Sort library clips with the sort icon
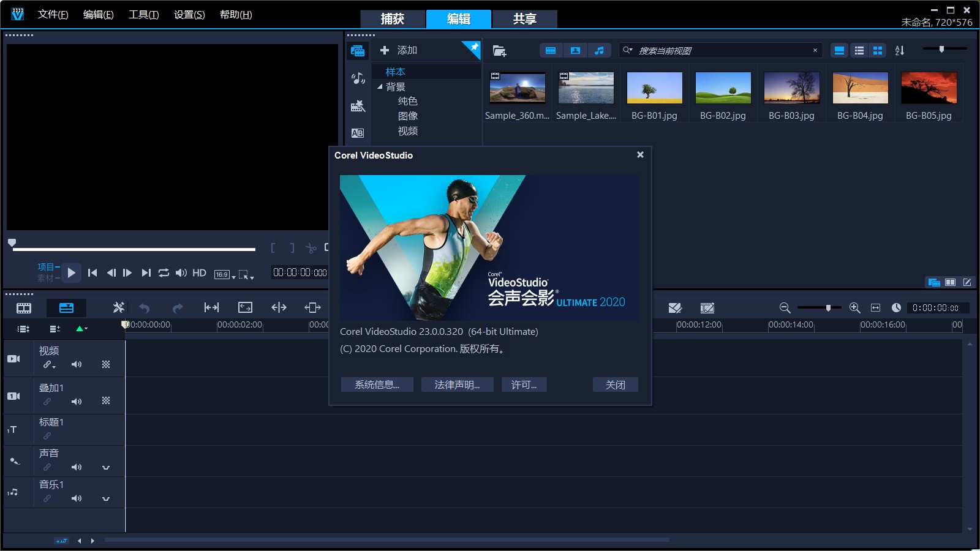This screenshot has width=980, height=551. pyautogui.click(x=900, y=50)
